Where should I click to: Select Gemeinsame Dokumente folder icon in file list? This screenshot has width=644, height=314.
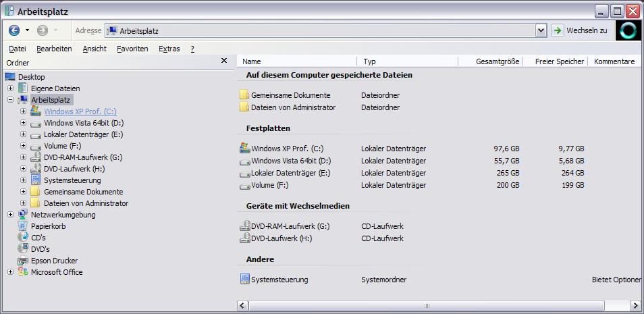pyautogui.click(x=244, y=95)
